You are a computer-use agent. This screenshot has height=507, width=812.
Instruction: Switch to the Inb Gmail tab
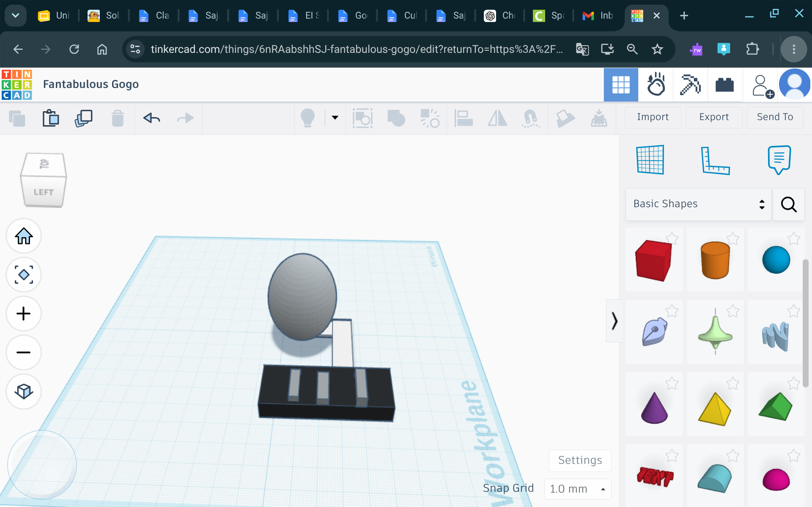[598, 16]
